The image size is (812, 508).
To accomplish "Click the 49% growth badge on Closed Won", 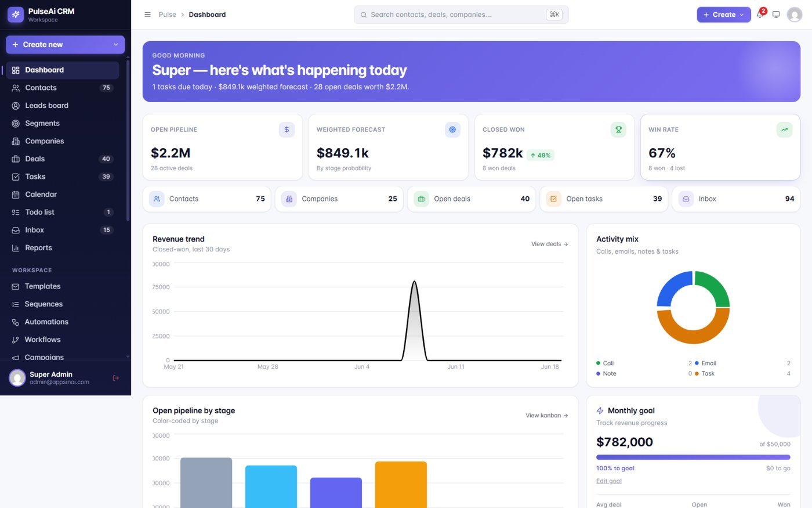I will 541,155.
